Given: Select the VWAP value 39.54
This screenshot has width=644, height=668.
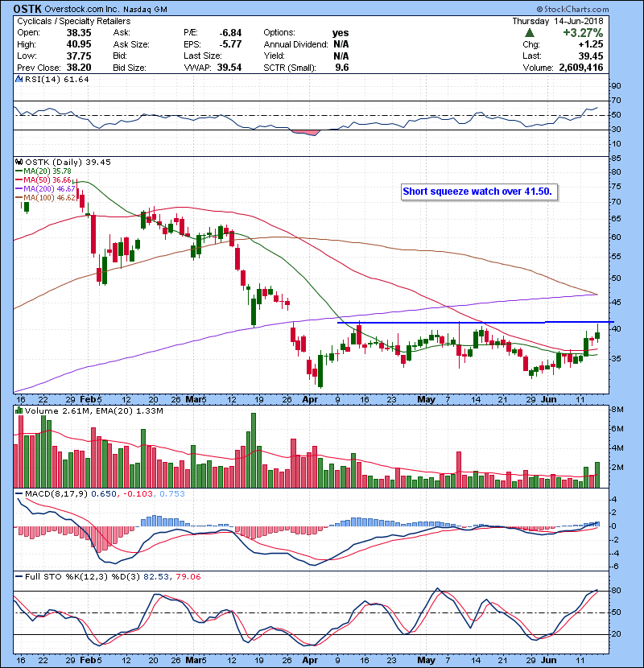Looking at the screenshot, I should click(229, 68).
